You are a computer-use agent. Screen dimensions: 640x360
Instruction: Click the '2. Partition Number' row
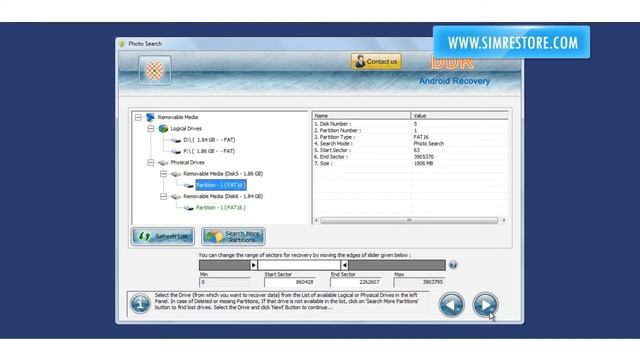coord(410,131)
